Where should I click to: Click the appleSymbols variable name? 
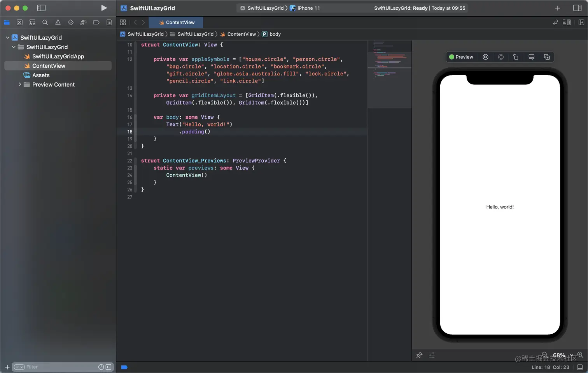click(210, 59)
